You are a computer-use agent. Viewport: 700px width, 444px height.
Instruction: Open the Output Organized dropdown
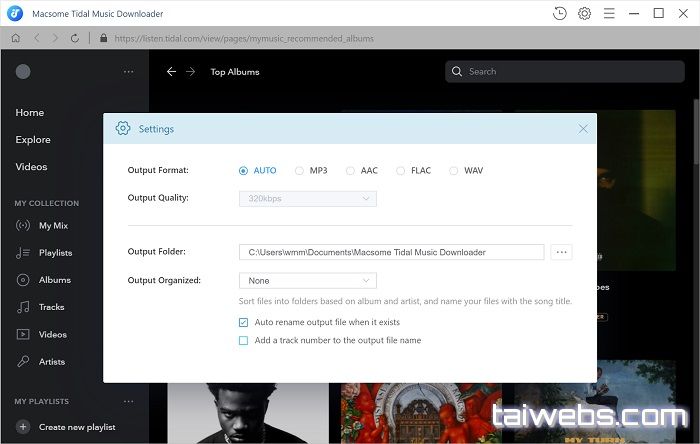(x=307, y=281)
